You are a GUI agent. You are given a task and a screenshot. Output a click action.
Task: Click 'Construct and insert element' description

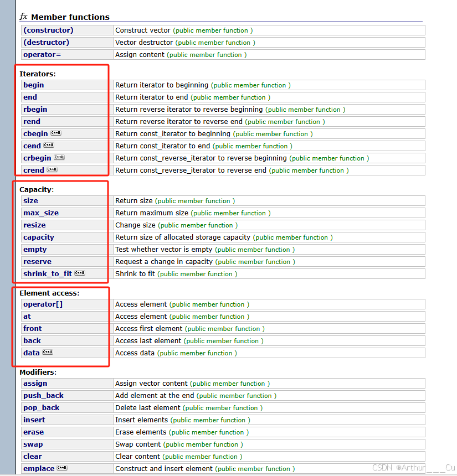164,469
